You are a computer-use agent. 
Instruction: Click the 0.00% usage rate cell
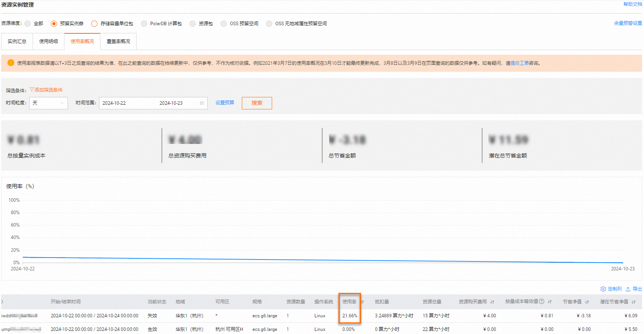(349, 329)
